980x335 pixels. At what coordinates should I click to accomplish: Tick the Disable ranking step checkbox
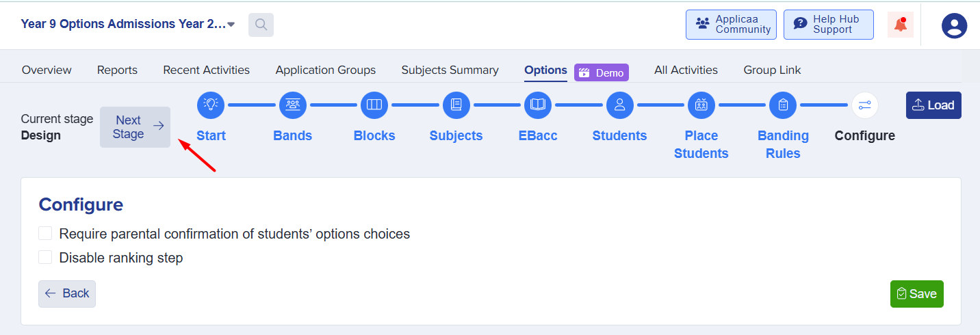click(x=45, y=258)
